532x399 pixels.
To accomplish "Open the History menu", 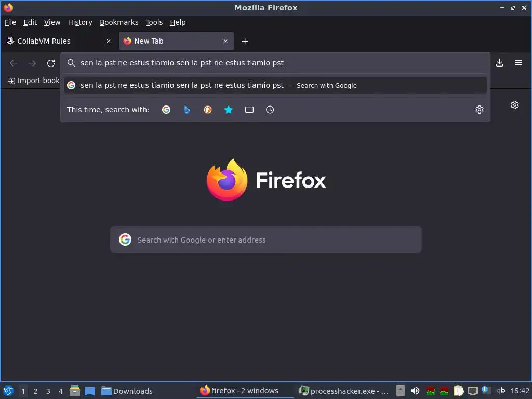I will pyautogui.click(x=80, y=22).
